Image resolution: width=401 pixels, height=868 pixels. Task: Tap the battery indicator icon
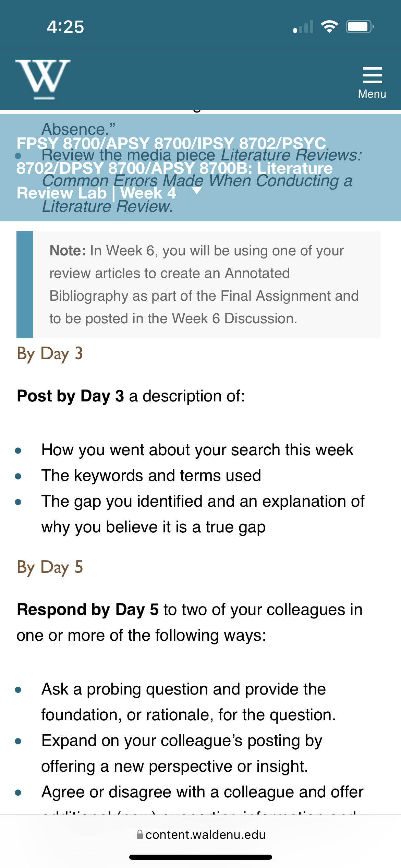coord(360,27)
